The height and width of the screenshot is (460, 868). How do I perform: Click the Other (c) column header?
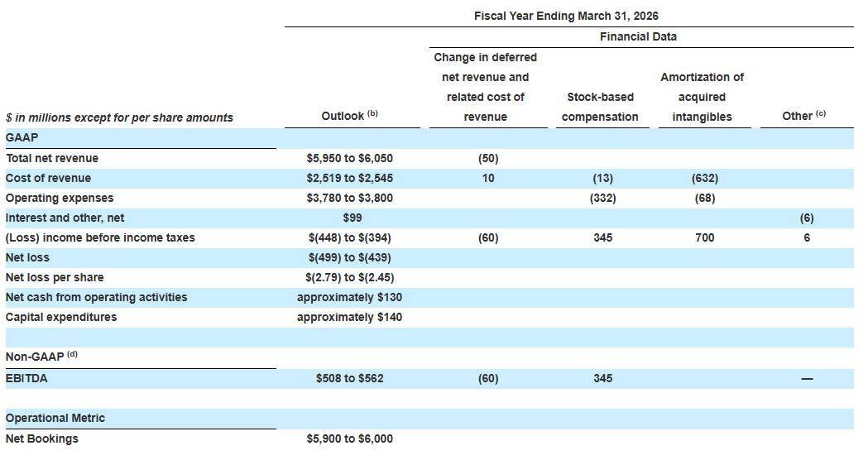(803, 116)
